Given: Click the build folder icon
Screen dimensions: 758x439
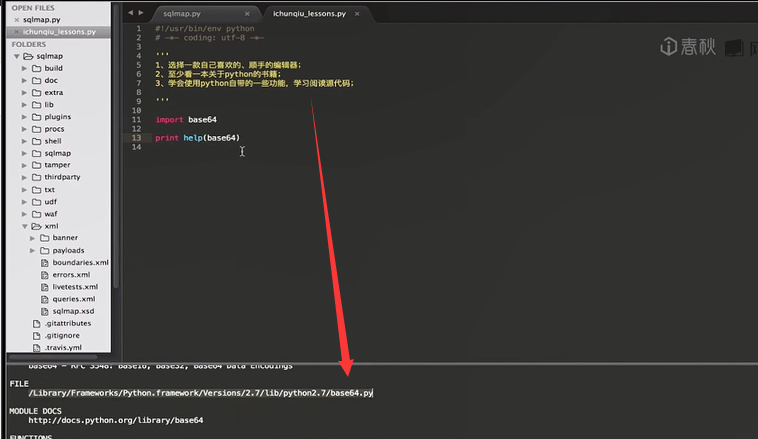Looking at the screenshot, I should tap(36, 68).
